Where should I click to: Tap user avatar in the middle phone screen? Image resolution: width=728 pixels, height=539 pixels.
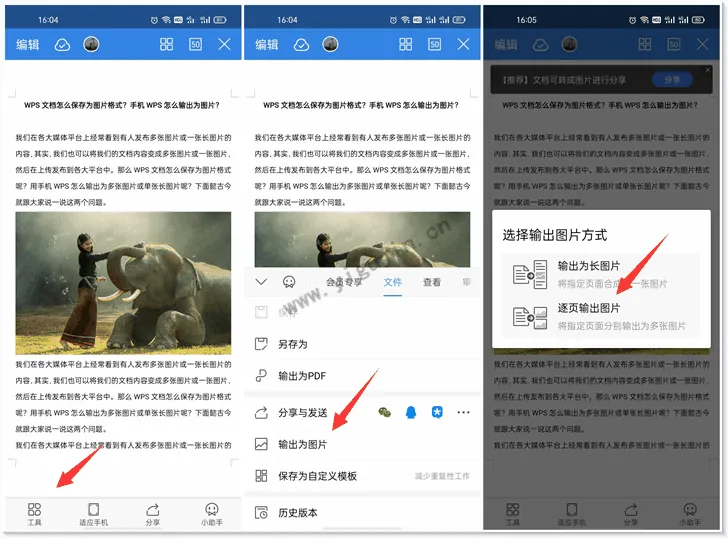pyautogui.click(x=330, y=44)
